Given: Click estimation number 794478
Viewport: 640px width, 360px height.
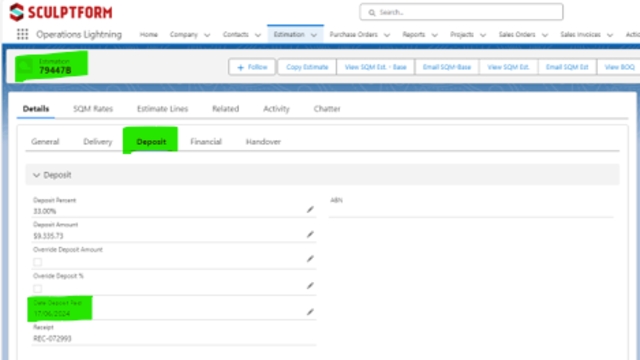Looking at the screenshot, I should [55, 71].
